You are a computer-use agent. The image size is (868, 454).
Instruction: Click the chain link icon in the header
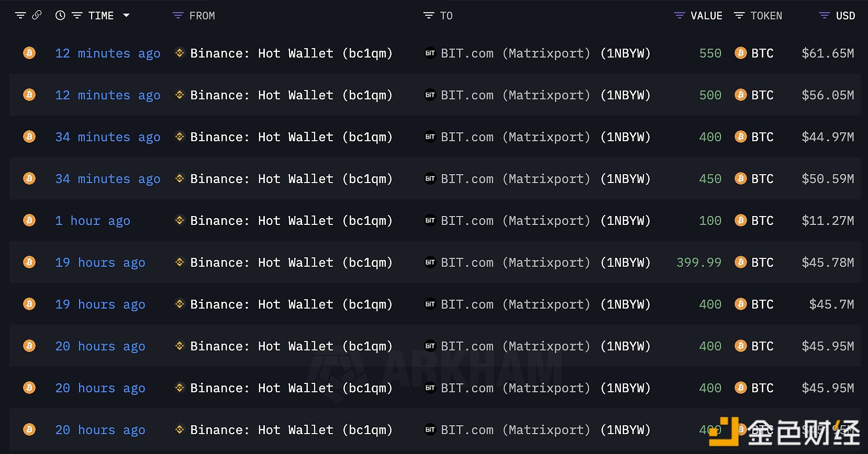coord(37,15)
